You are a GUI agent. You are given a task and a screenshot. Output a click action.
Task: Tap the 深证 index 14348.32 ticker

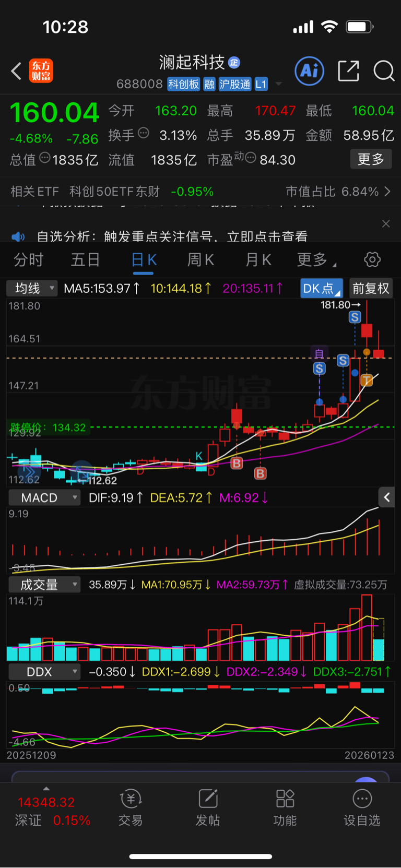point(52,811)
